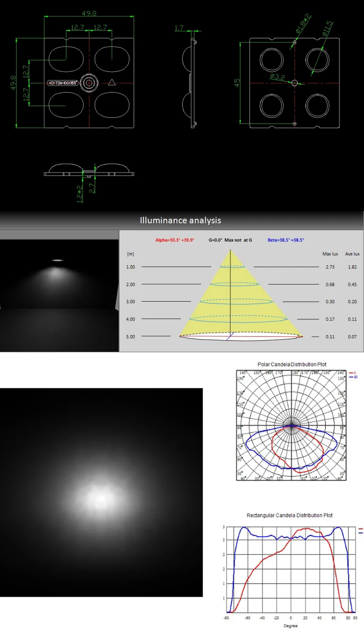The width and height of the screenshot is (364, 636).
Task: Click the red Alpha=30.3° +39.9° label
Action: [x=175, y=240]
